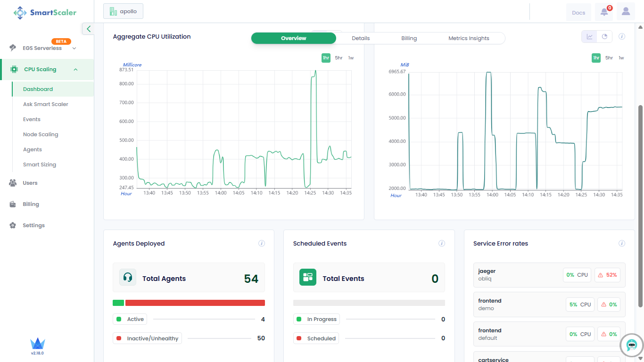Show info for Scheduled Events card

pyautogui.click(x=442, y=244)
